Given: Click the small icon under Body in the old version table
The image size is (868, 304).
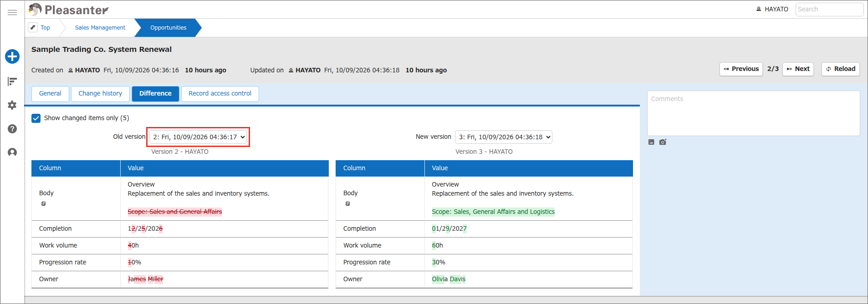Looking at the screenshot, I should 44,203.
